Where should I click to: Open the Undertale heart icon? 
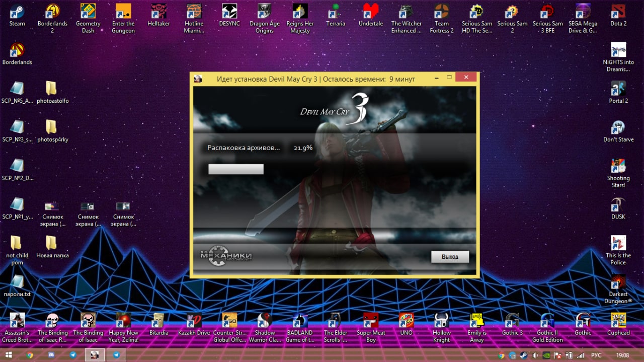point(371,15)
